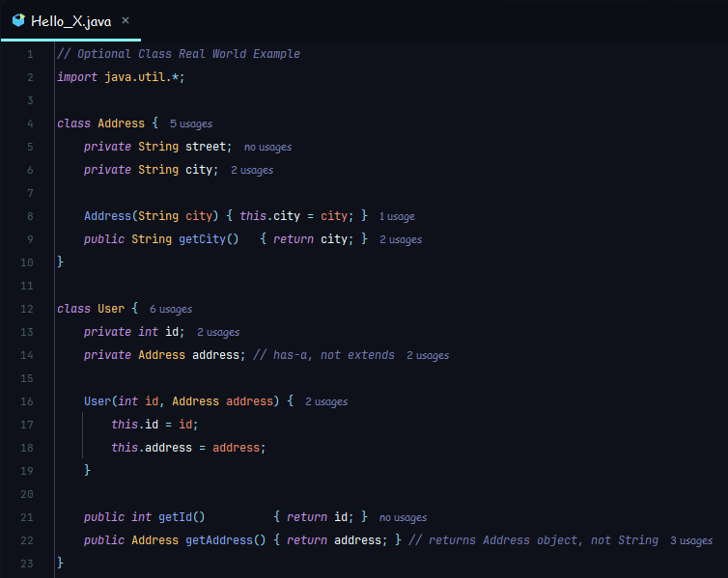Click closing brace on line 19
Screen dimensions: 728x578
87,470
